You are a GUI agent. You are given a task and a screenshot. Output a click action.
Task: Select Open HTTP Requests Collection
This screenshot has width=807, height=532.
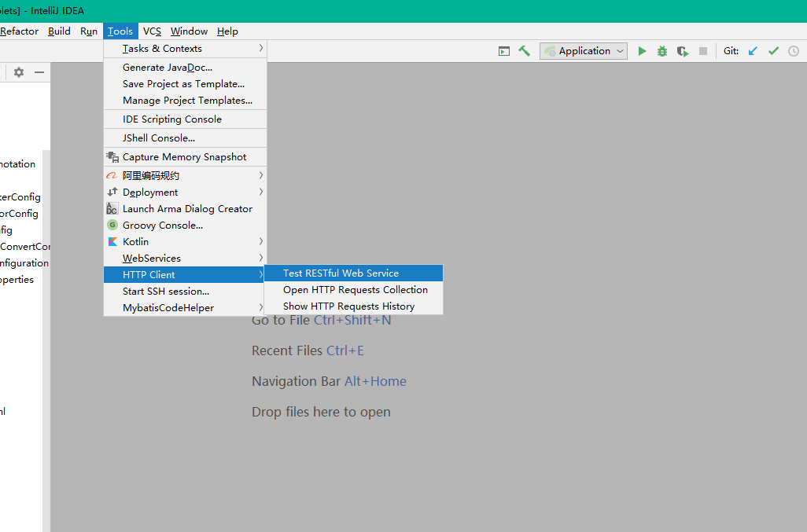tap(354, 290)
